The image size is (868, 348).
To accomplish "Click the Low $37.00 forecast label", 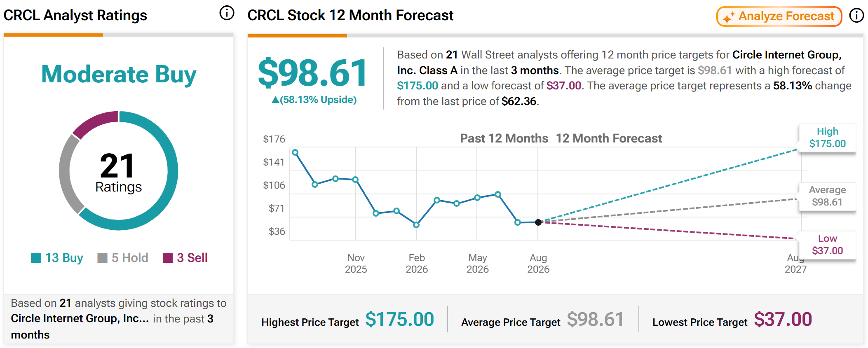I will (827, 245).
